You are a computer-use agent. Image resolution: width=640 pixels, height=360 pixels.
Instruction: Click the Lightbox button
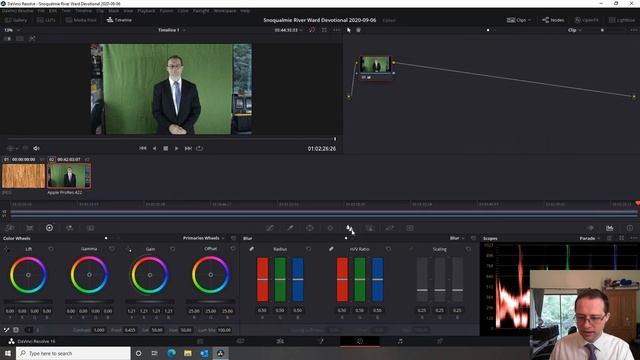coord(622,20)
